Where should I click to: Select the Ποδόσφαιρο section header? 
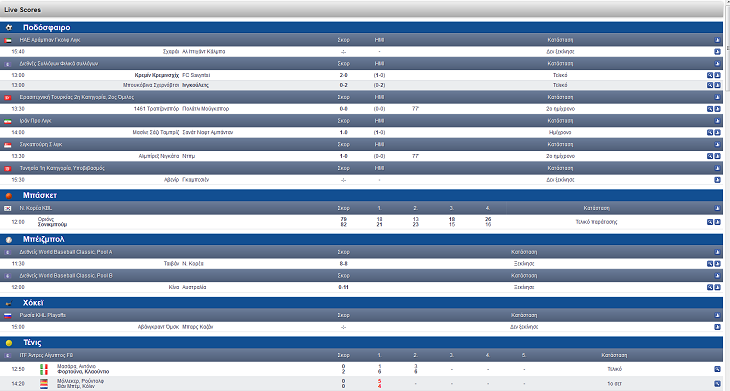click(361, 27)
